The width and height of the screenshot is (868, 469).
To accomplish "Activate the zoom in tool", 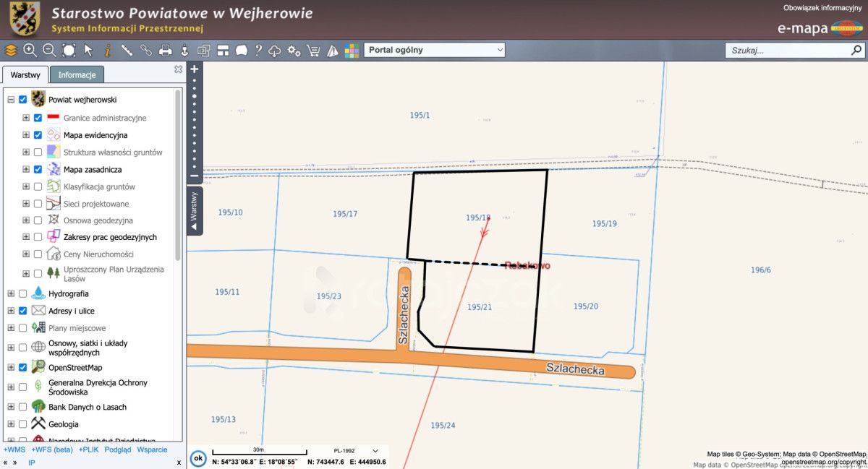I will pyautogui.click(x=29, y=51).
